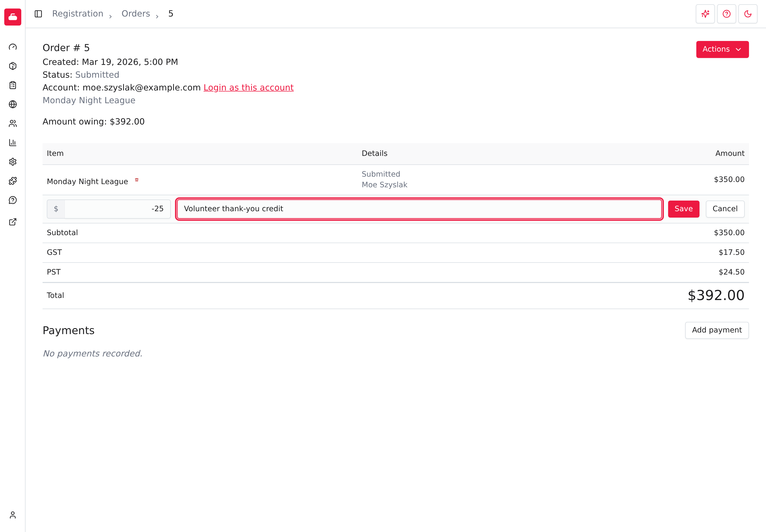Click the GST amount $17.50
This screenshot has height=532, width=766.
[731, 252]
